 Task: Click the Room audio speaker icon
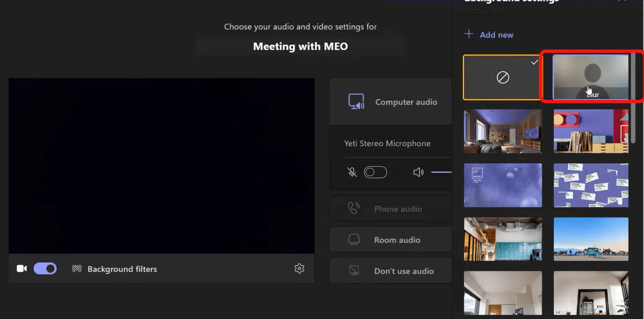pyautogui.click(x=354, y=239)
